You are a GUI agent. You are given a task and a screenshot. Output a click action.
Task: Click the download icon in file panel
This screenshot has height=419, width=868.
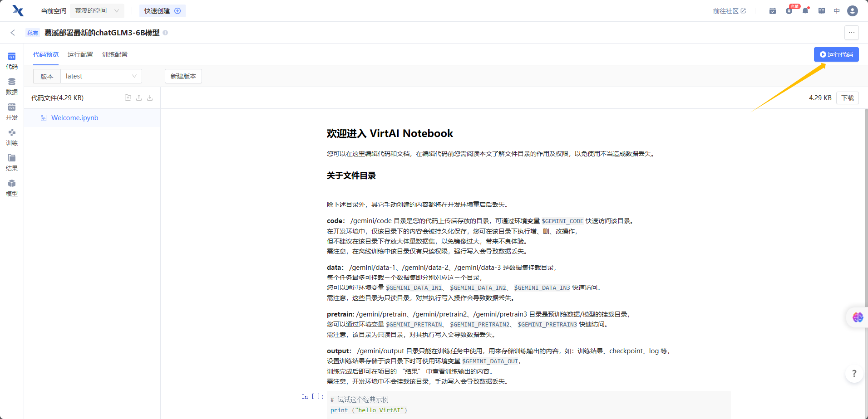150,97
